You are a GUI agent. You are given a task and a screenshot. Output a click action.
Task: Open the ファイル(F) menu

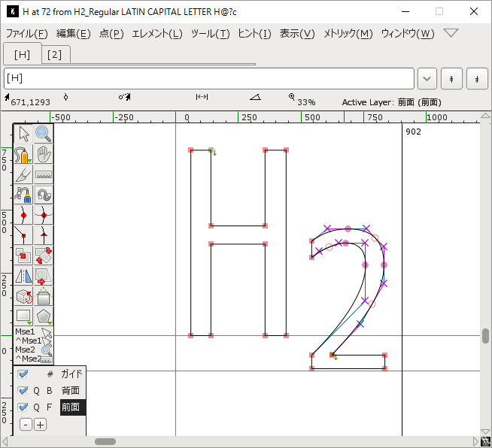pos(26,33)
